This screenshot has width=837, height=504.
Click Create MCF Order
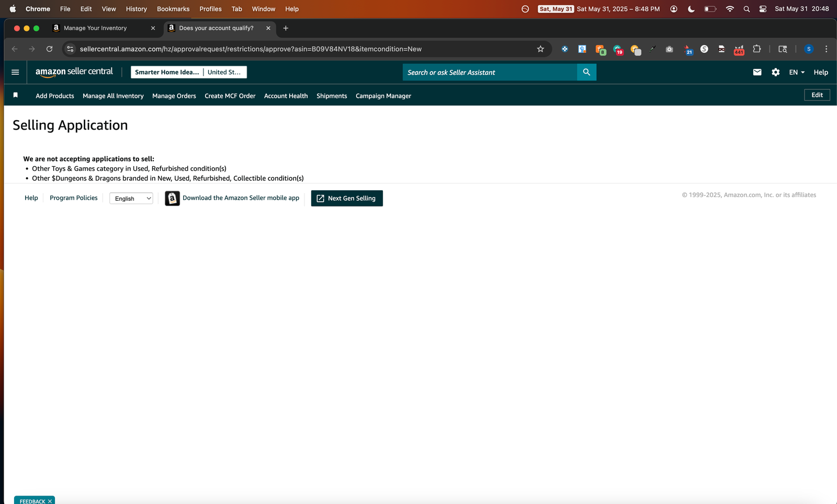pos(230,96)
